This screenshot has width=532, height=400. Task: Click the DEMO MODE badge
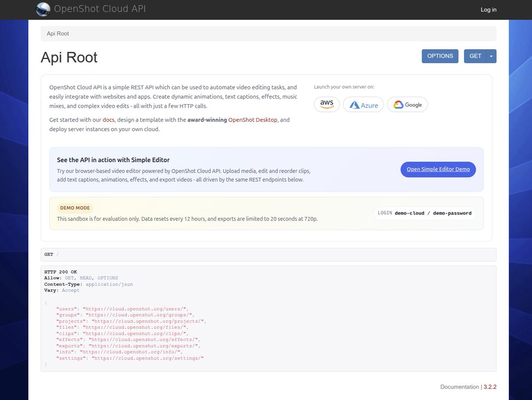(75, 208)
